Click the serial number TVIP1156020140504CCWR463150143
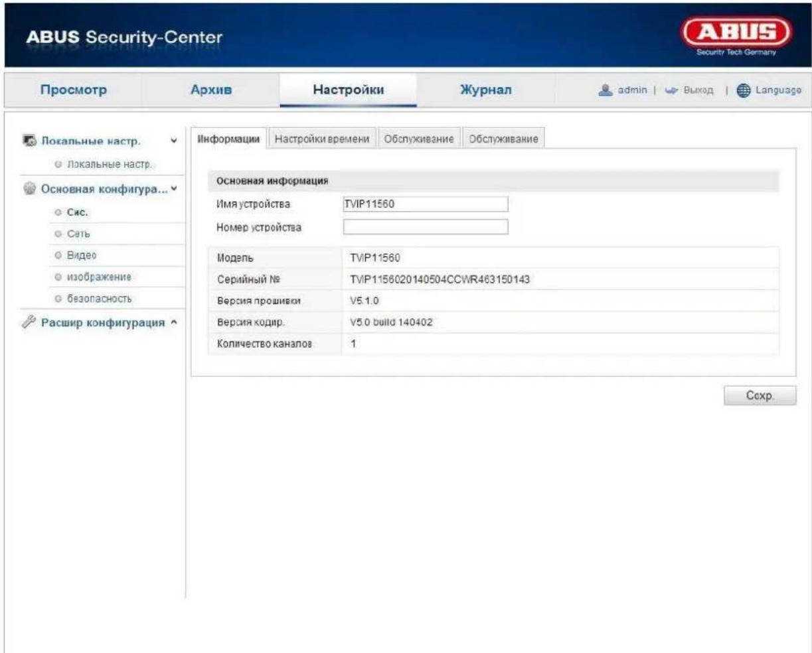Viewport: 812px width, 653px height. pos(440,280)
